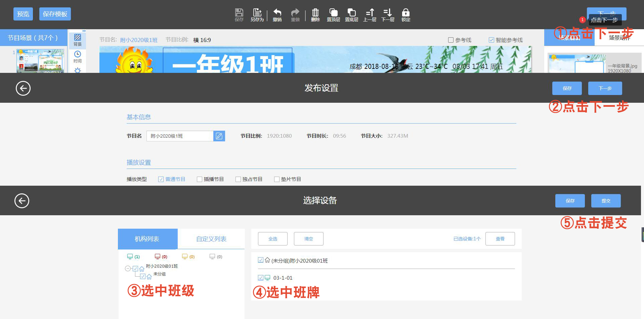Delete using the 删除 trash icon
The width and height of the screenshot is (644, 319).
[315, 15]
